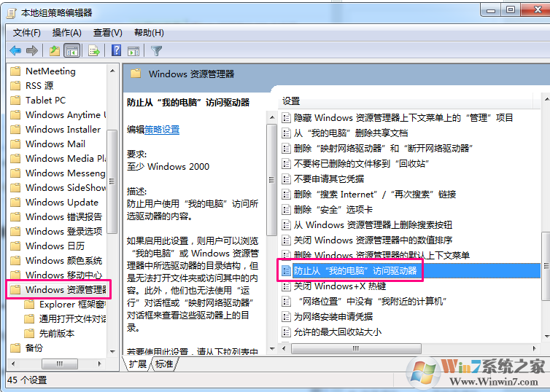Click tree pane horizontal scroll left arrow

point(13,364)
